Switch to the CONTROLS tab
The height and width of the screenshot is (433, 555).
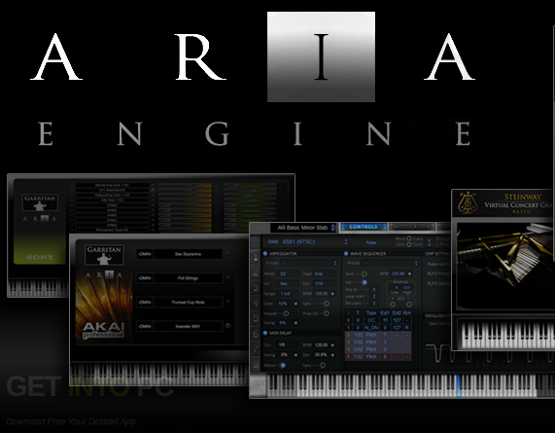click(x=363, y=227)
